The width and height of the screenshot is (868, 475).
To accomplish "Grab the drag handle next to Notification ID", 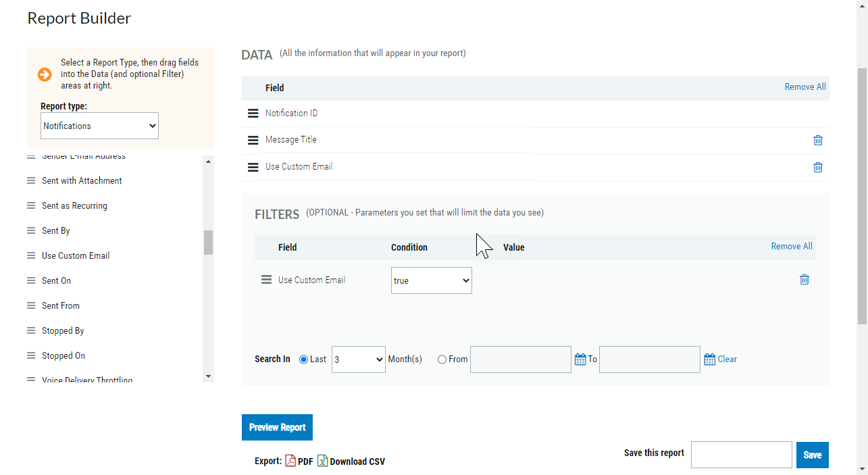I will point(253,113).
